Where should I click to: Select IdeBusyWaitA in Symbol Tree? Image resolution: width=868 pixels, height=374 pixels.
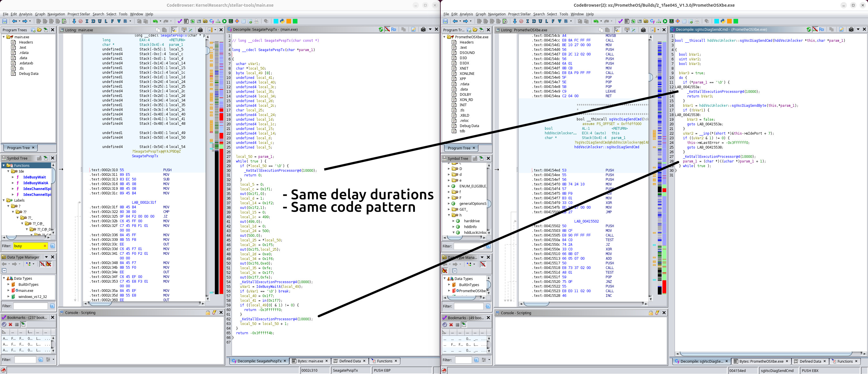pos(35,183)
